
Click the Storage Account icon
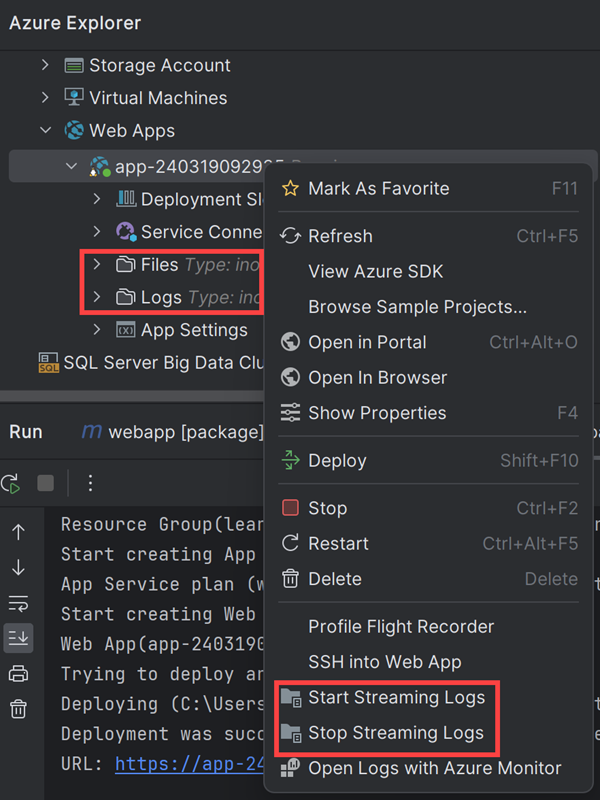click(x=74, y=65)
